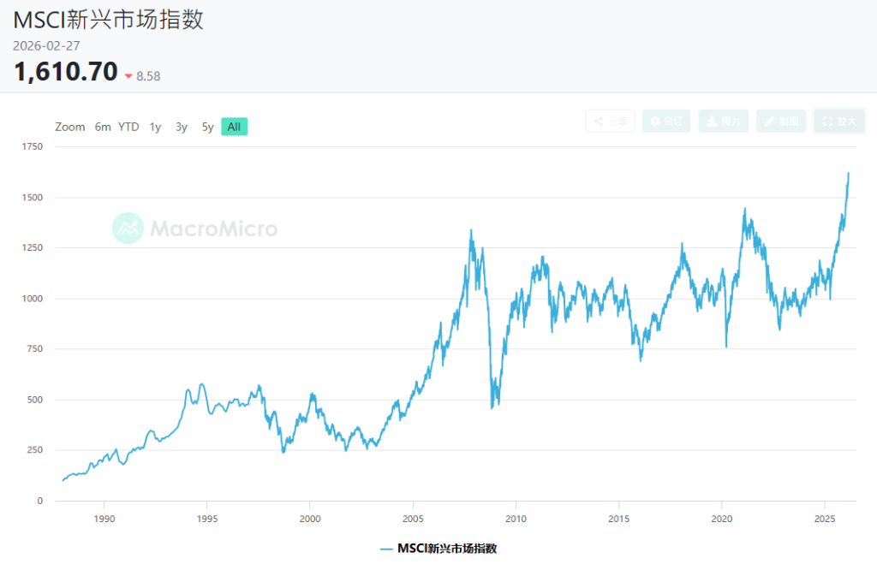Viewport: 877px width, 588px height.
Task: Click the legend's blue line swatch
Action: (x=386, y=549)
